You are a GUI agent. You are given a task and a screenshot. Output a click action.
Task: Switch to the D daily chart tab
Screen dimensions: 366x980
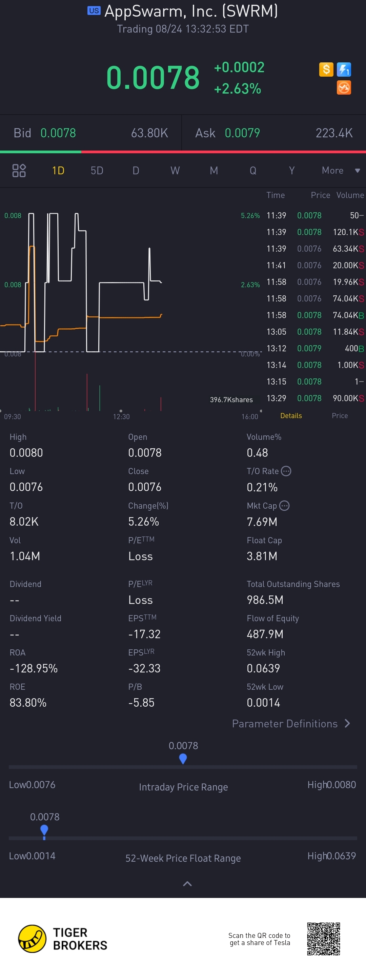tap(136, 171)
